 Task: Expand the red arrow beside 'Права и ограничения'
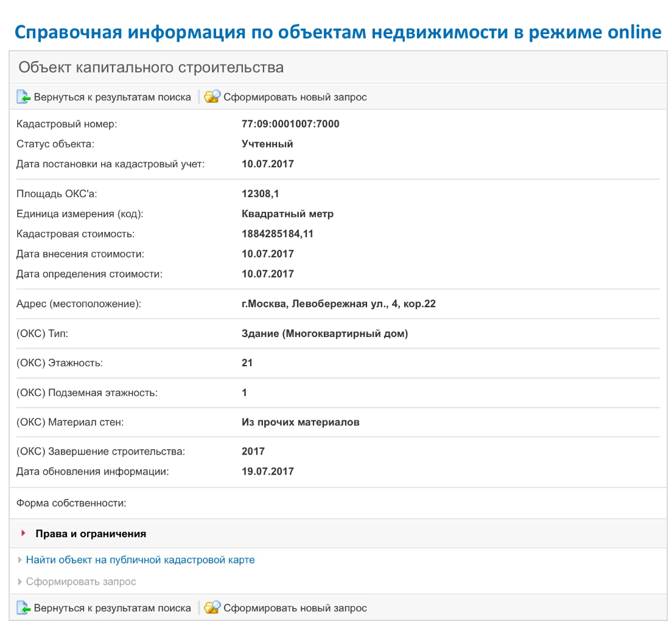coord(24,534)
